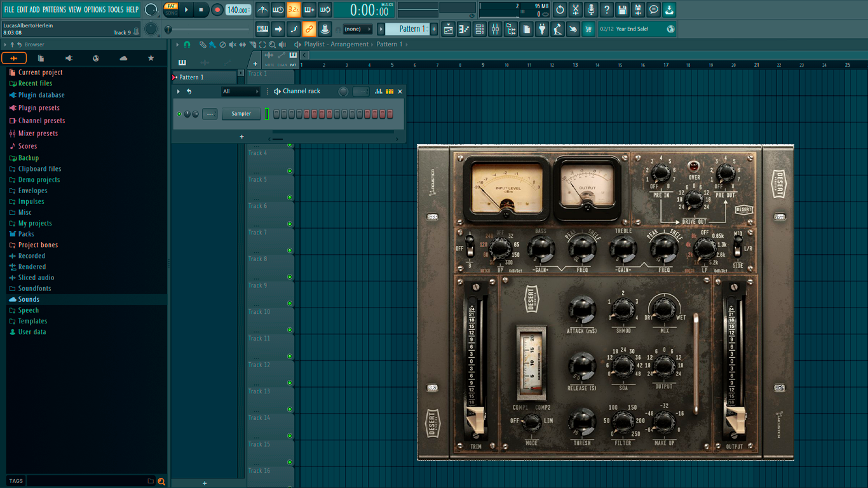Image resolution: width=868 pixels, height=488 pixels.
Task: Switch to PAT pattern mode
Action: point(172,6)
